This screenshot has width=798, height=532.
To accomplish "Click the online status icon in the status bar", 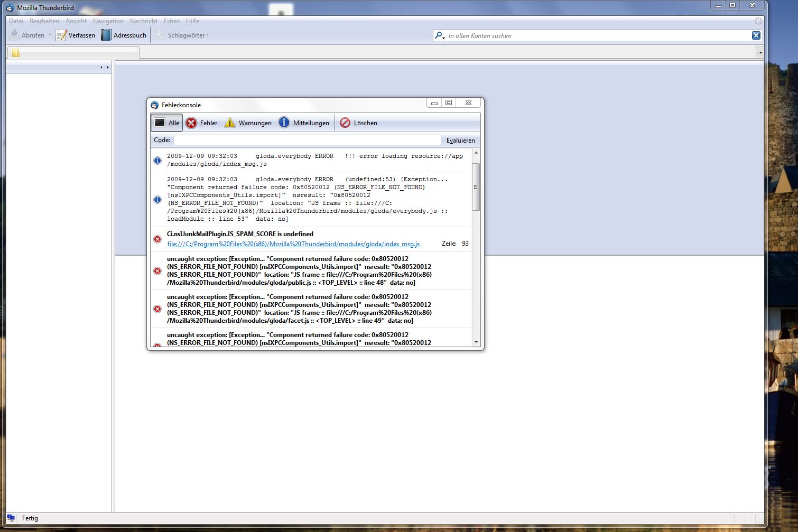I will pos(11,518).
